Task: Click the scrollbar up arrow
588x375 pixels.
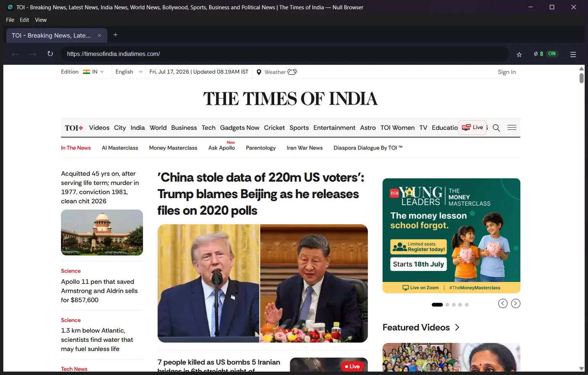Action: [582, 68]
